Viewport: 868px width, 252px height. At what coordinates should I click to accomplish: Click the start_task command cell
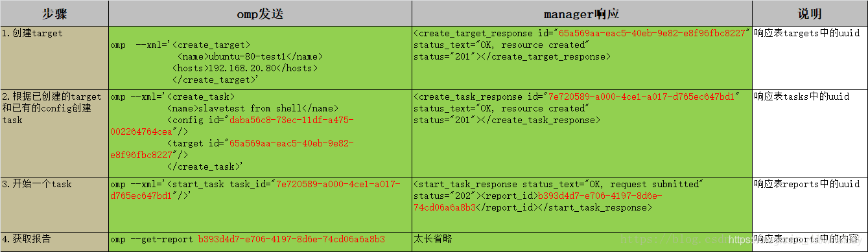coord(260,204)
